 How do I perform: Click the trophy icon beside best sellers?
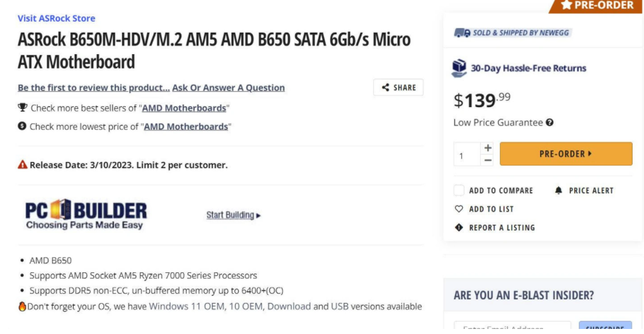pos(23,108)
